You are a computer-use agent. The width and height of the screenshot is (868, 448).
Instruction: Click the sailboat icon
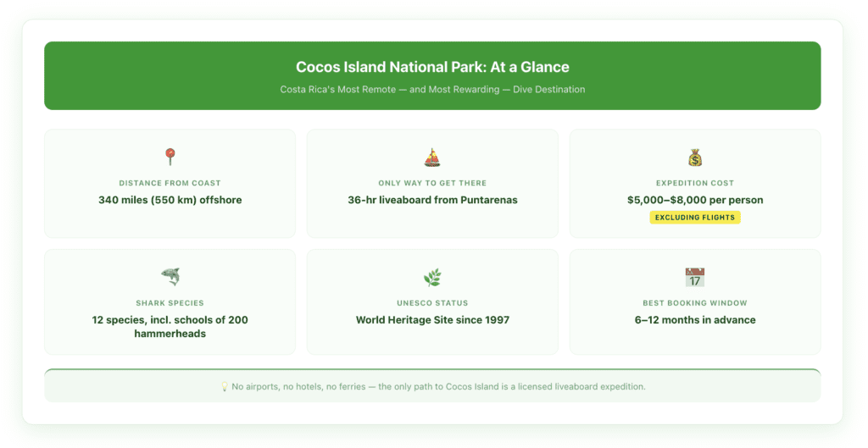tap(432, 158)
